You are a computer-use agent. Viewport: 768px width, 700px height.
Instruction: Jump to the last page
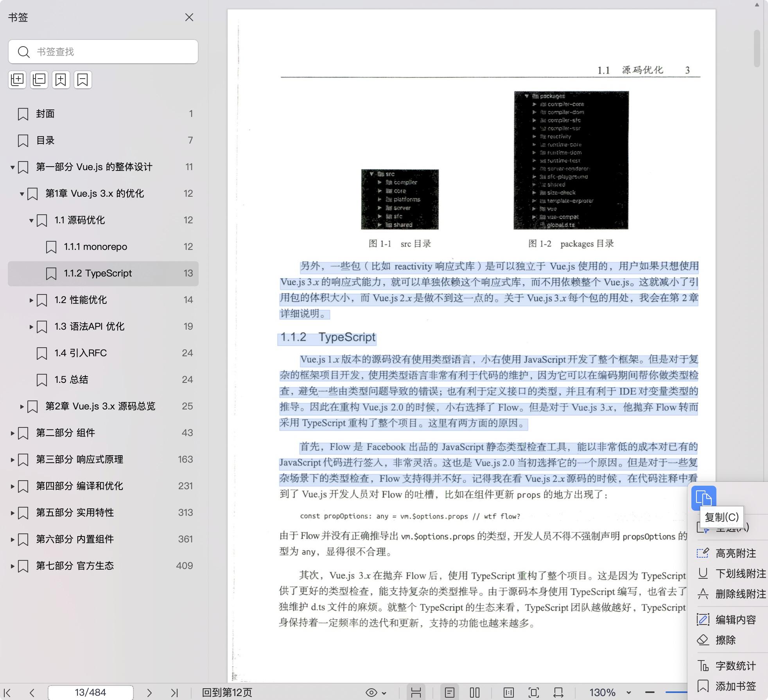coord(174,693)
